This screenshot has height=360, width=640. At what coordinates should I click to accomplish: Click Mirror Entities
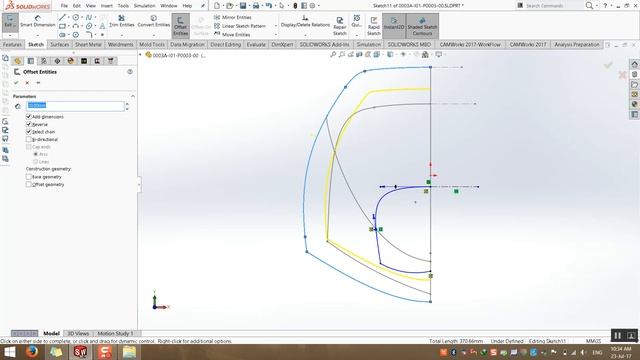coord(233,17)
